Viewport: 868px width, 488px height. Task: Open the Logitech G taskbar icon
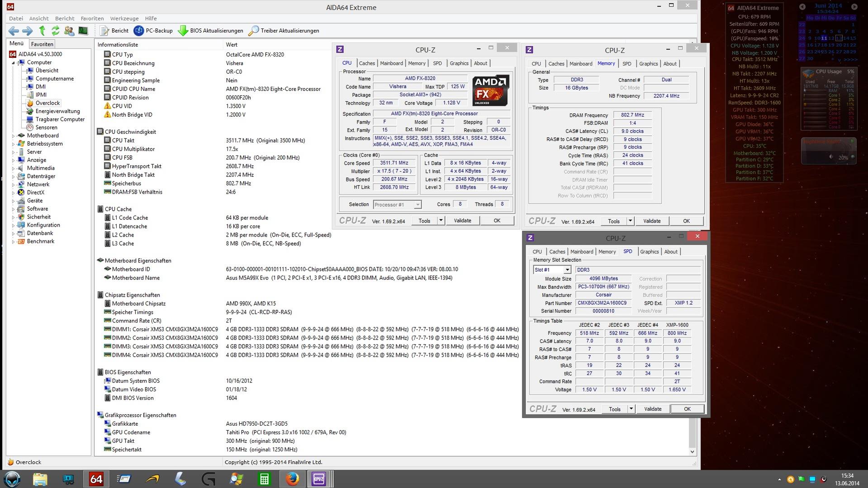208,479
